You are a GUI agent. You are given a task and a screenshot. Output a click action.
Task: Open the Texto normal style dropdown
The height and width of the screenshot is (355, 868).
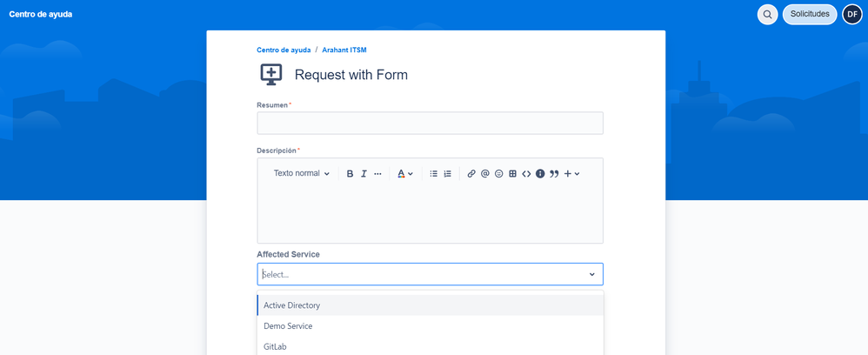pyautogui.click(x=301, y=173)
